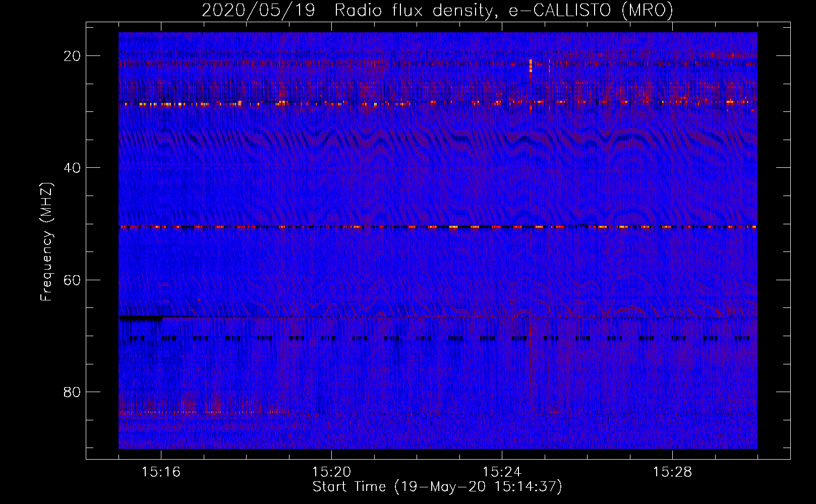The height and width of the screenshot is (504, 816).
Task: Click the time tick label "15:28"
Action: [x=672, y=472]
